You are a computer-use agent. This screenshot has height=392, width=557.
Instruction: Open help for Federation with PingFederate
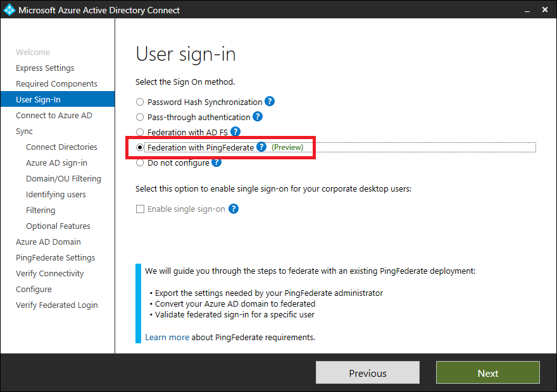(261, 147)
